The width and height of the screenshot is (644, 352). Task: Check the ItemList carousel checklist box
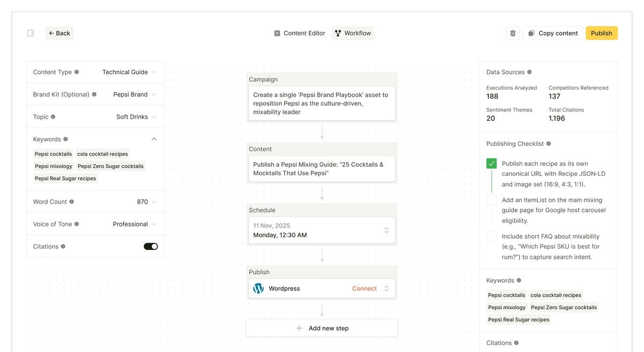point(492,200)
